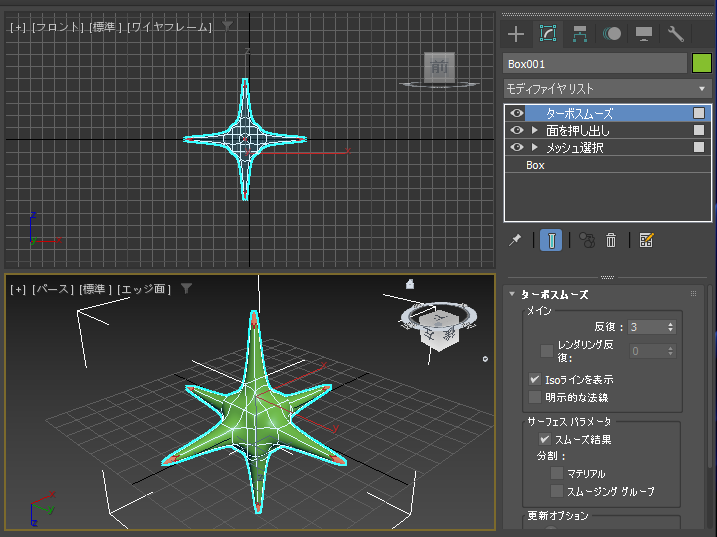
Task: Enable マテリアル separate-by checkbox
Action: 557,473
